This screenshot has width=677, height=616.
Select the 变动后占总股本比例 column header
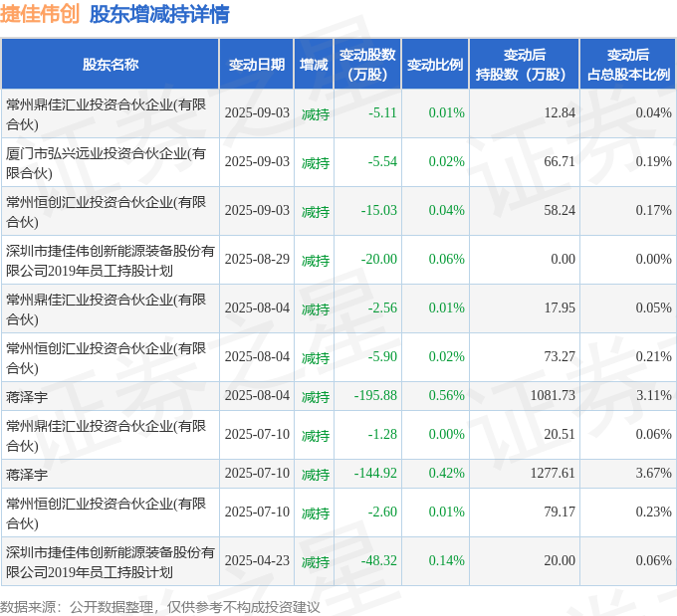628,65
